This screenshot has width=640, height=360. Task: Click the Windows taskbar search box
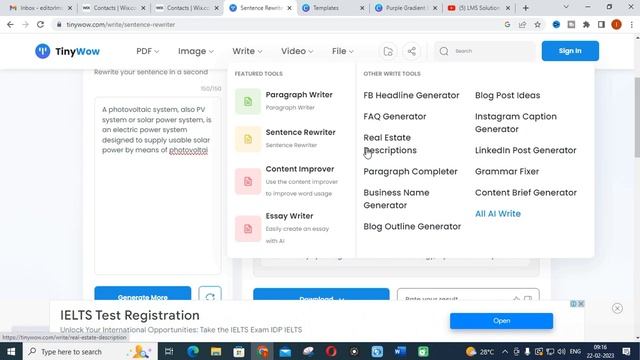90,351
